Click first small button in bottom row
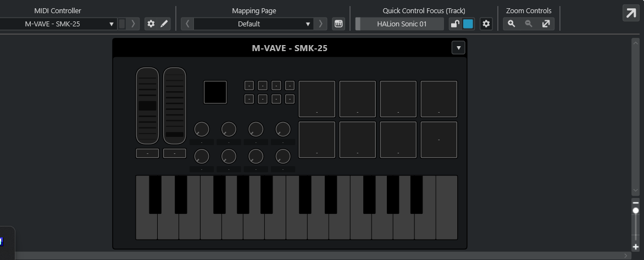This screenshot has height=260, width=644. [249, 99]
